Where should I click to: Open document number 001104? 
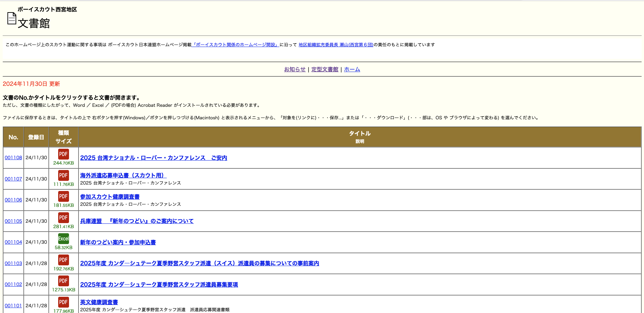13,242
